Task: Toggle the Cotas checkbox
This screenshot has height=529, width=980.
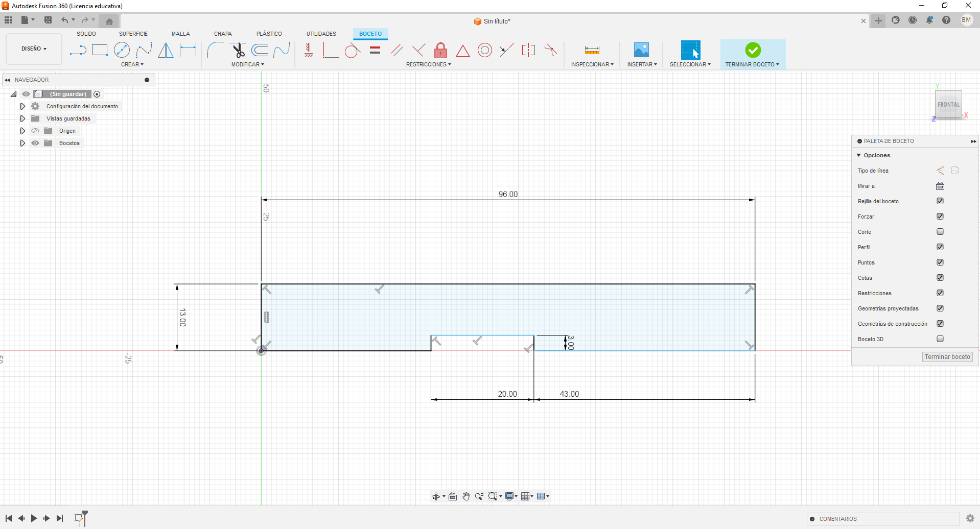Action: click(940, 278)
